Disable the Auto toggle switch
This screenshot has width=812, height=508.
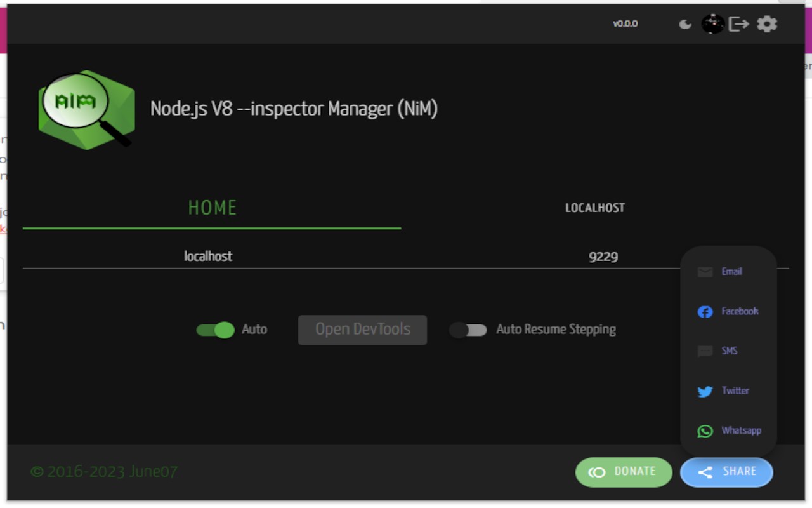[x=215, y=330]
